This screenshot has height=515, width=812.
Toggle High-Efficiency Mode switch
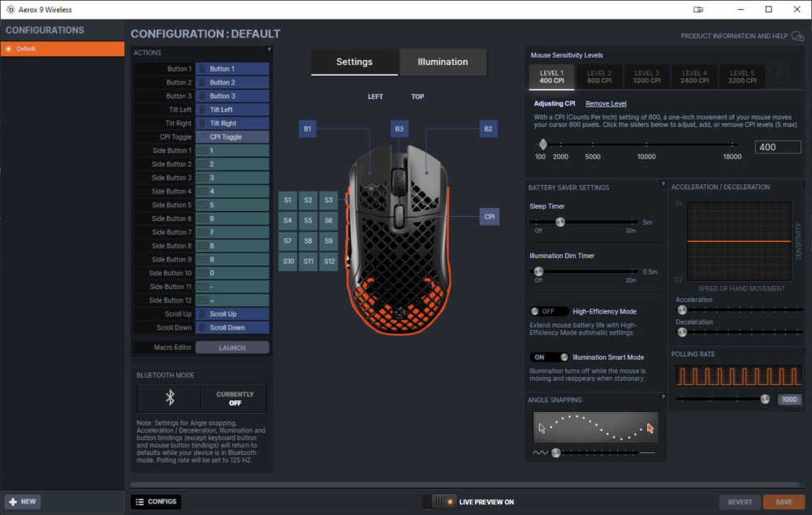click(x=549, y=311)
